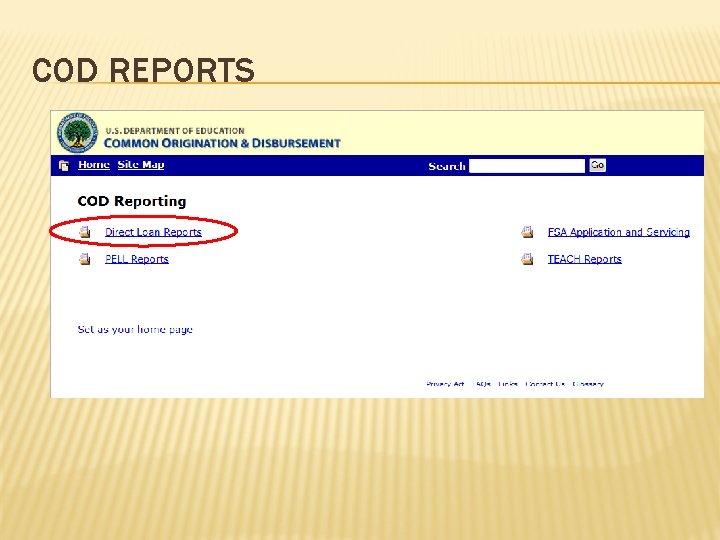
Task: Click Set as your home page link
Action: (135, 329)
